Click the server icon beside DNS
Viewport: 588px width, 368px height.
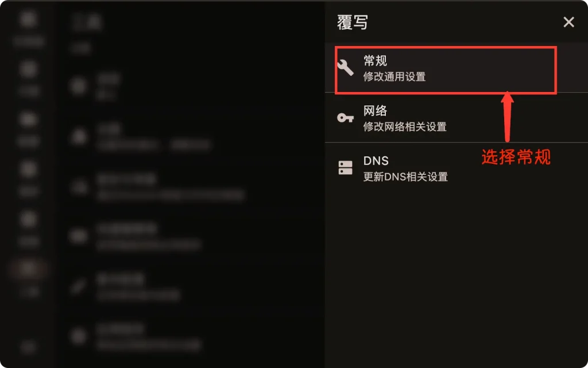tap(345, 168)
